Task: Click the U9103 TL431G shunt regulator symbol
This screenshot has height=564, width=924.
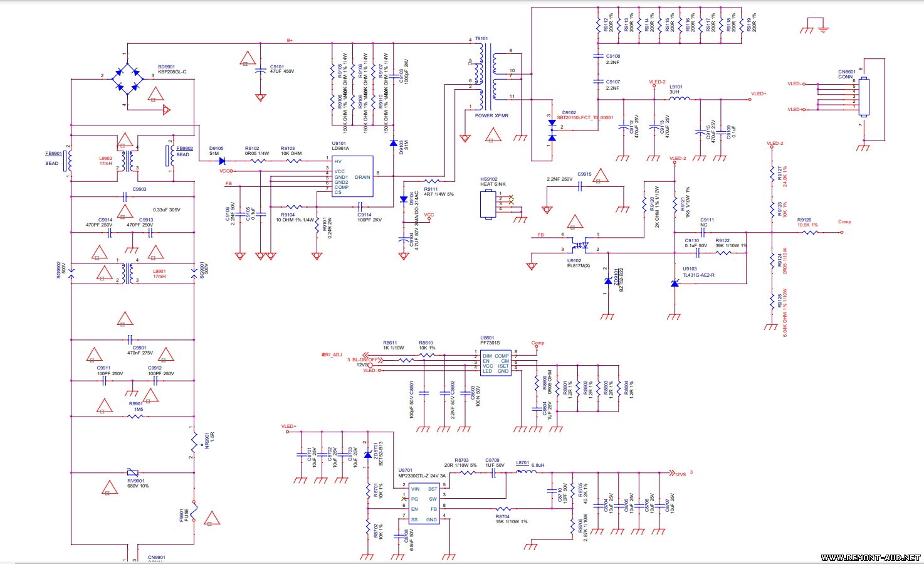Action: [x=675, y=283]
